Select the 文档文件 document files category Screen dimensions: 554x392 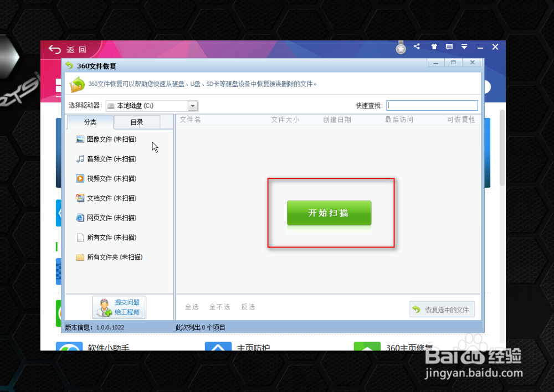click(108, 198)
